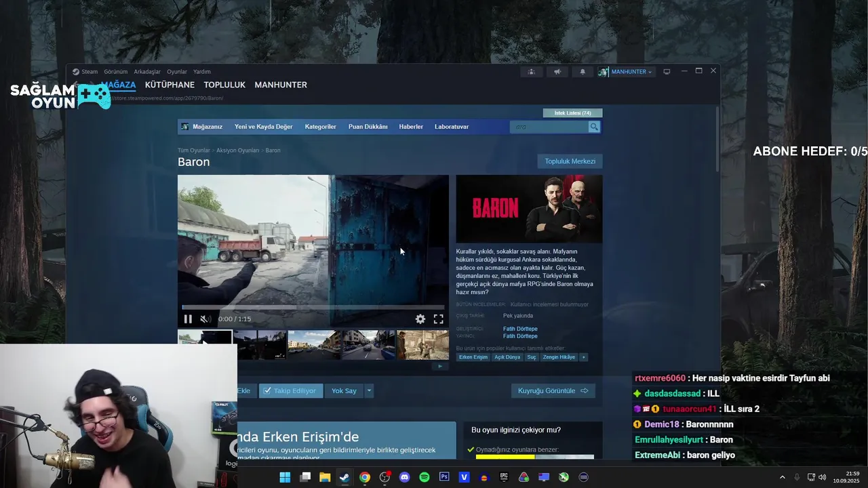Image resolution: width=868 pixels, height=488 pixels.
Task: Open Epic Games Launcher from taskbar
Action: pyautogui.click(x=504, y=477)
